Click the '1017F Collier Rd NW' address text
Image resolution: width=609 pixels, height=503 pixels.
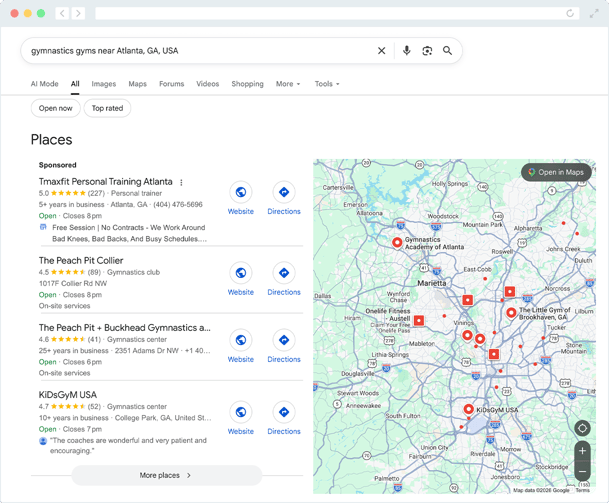[x=73, y=284]
